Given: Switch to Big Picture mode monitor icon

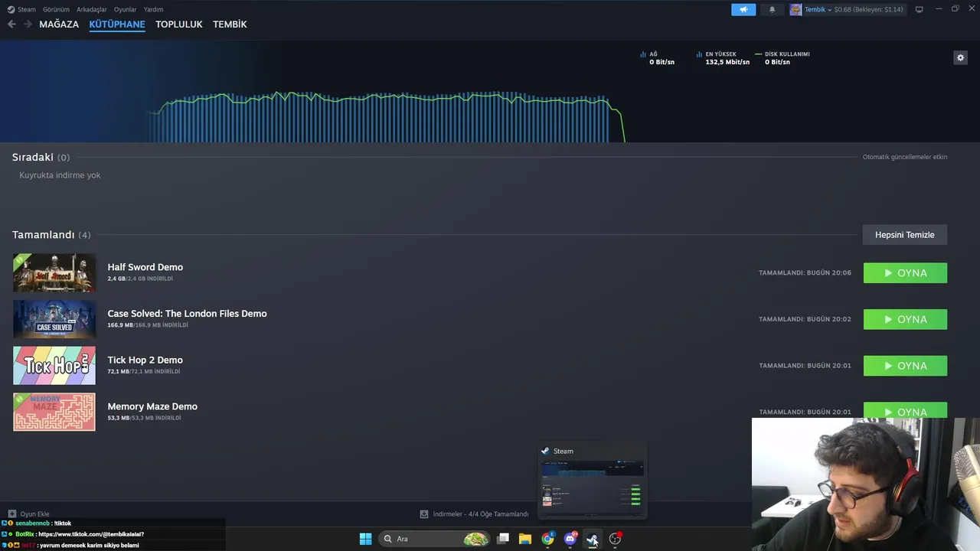Looking at the screenshot, I should pyautogui.click(x=919, y=9).
